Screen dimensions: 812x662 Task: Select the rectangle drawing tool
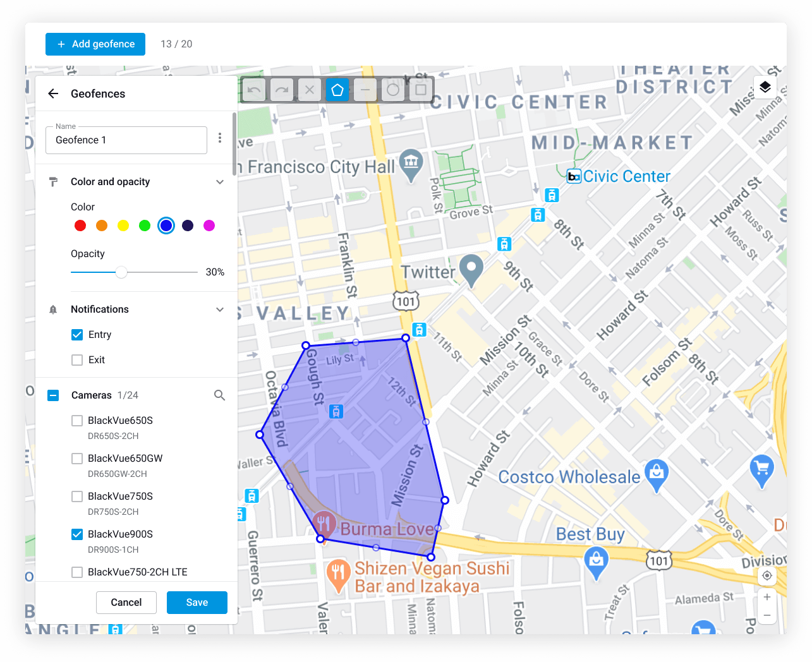click(420, 89)
